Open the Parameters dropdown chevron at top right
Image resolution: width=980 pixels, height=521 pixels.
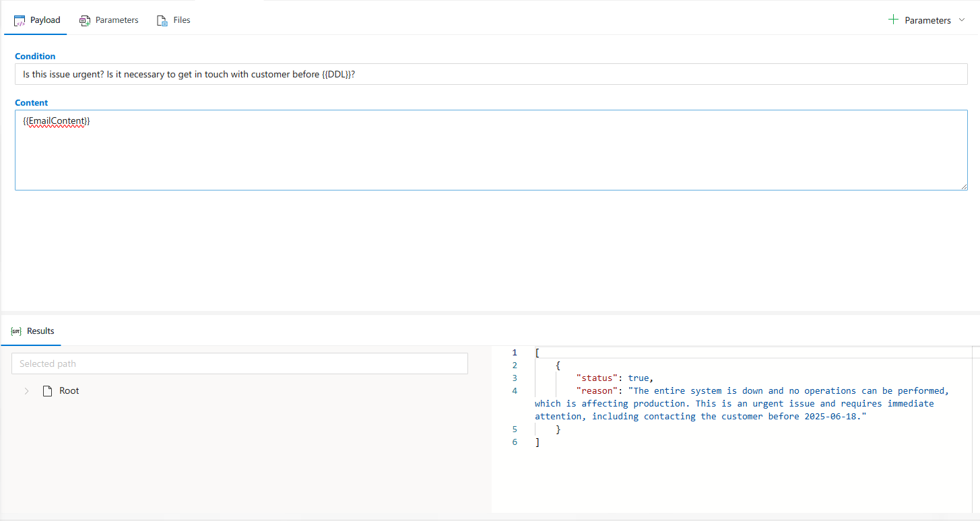point(961,20)
